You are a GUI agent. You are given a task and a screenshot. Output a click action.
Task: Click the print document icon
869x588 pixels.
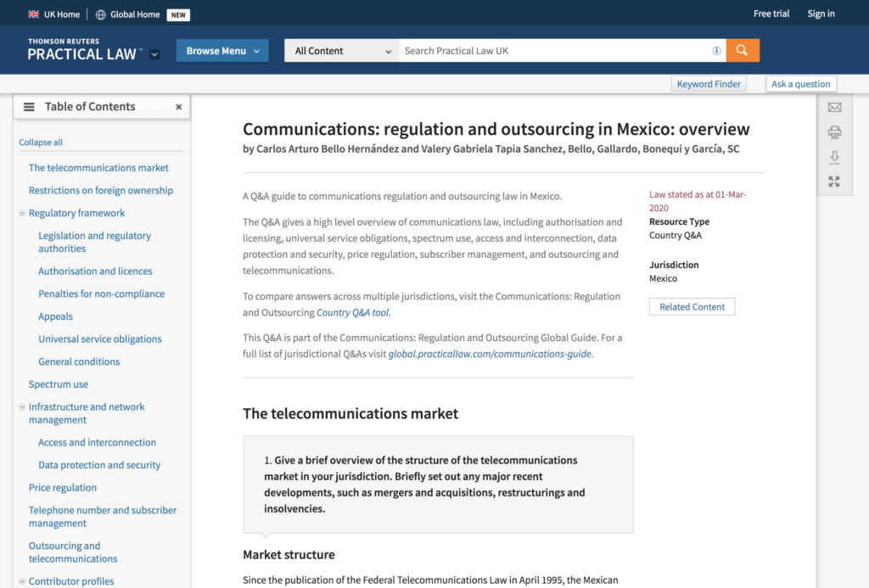(x=834, y=132)
